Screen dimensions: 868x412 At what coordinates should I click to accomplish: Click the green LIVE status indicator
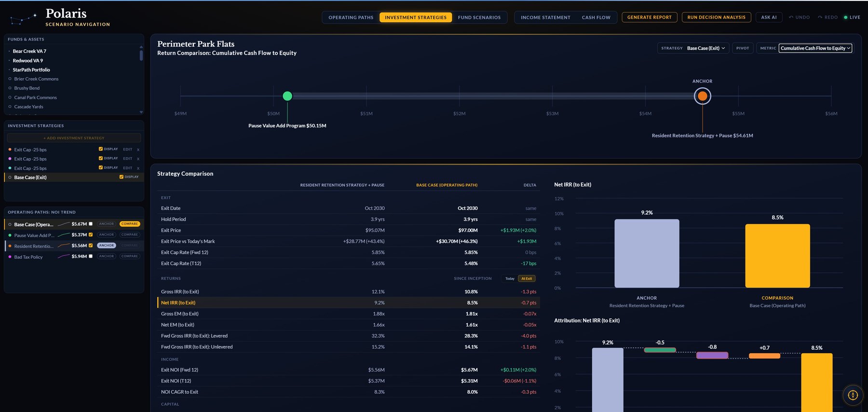coord(852,17)
